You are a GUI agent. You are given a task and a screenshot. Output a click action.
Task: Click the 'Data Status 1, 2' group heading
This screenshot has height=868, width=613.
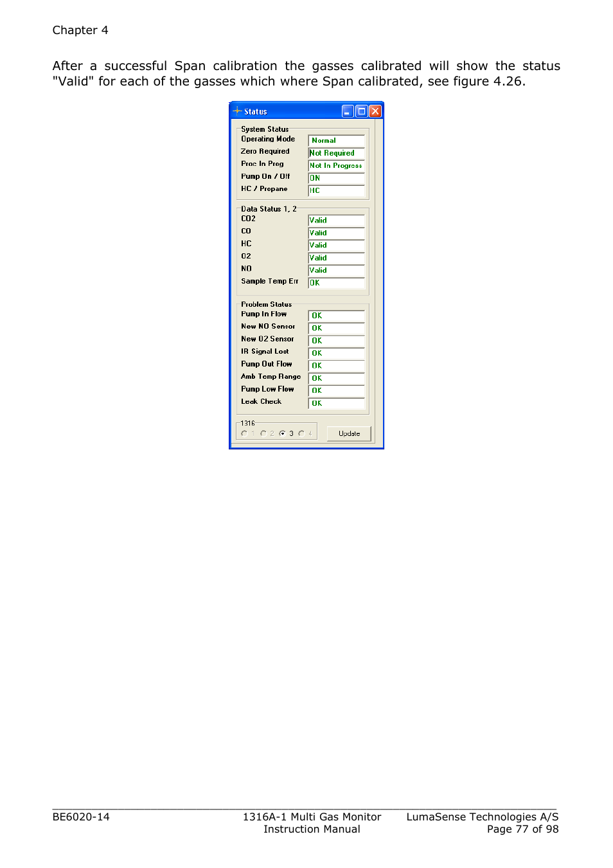269,209
